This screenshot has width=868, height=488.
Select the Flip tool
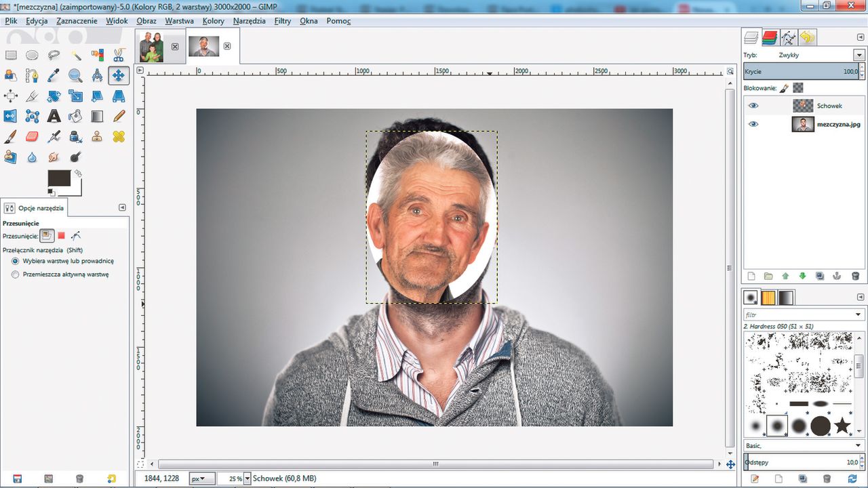(x=10, y=116)
